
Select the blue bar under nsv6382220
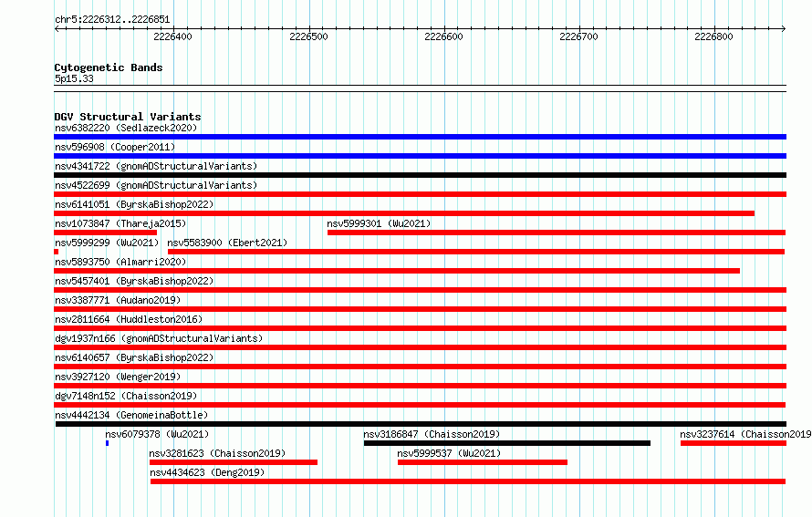click(420, 137)
